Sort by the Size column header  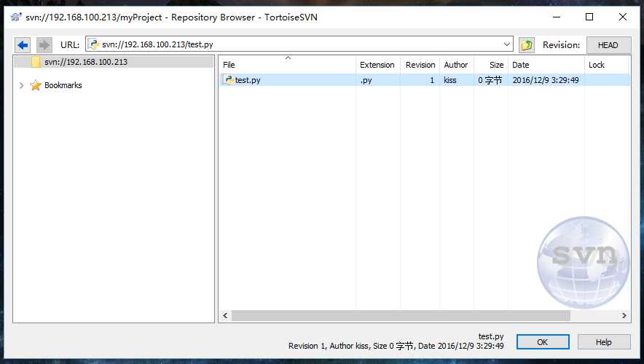pyautogui.click(x=491, y=65)
